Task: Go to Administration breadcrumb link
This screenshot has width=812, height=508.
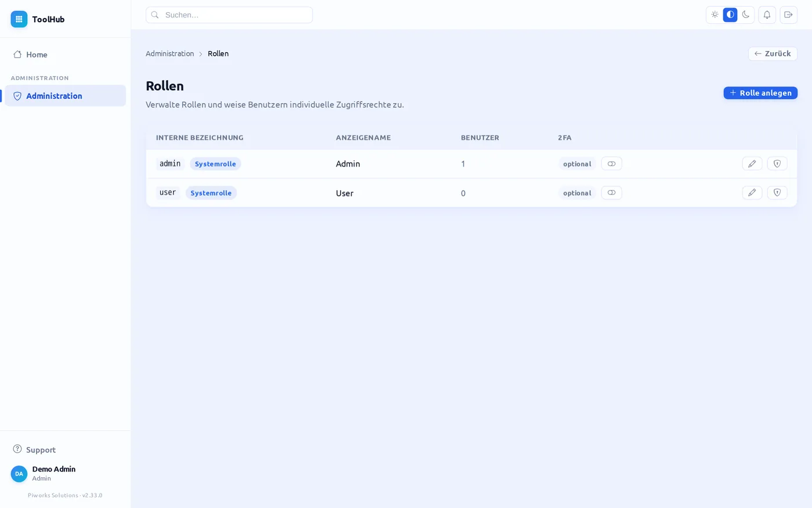Action: pos(170,53)
